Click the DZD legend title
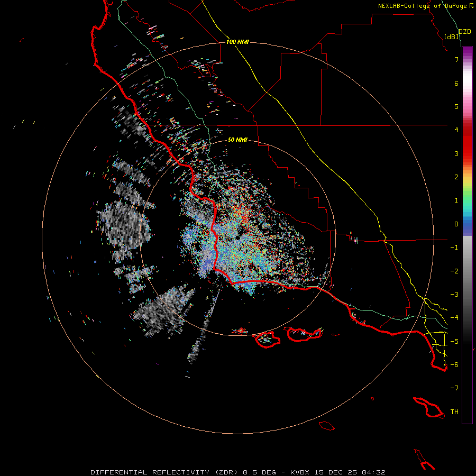476x476 pixels. point(465,32)
